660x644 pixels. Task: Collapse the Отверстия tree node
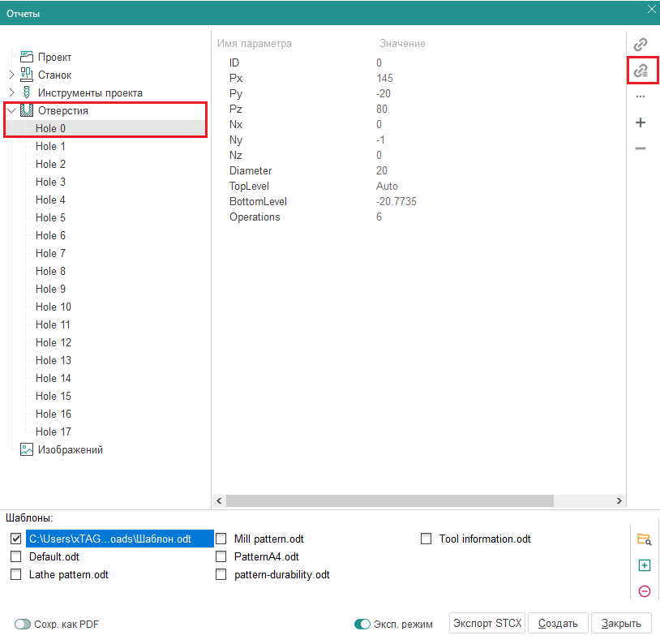tap(11, 111)
